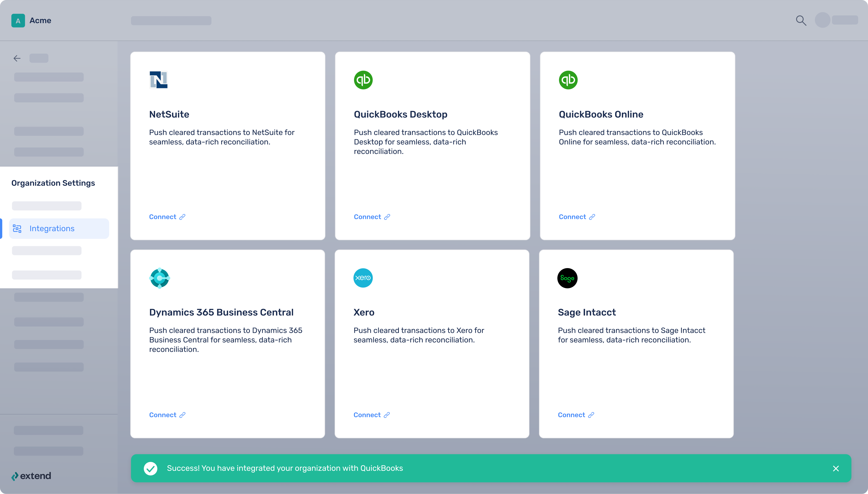
Task: Connect the NetSuite integration
Action: [x=167, y=217]
